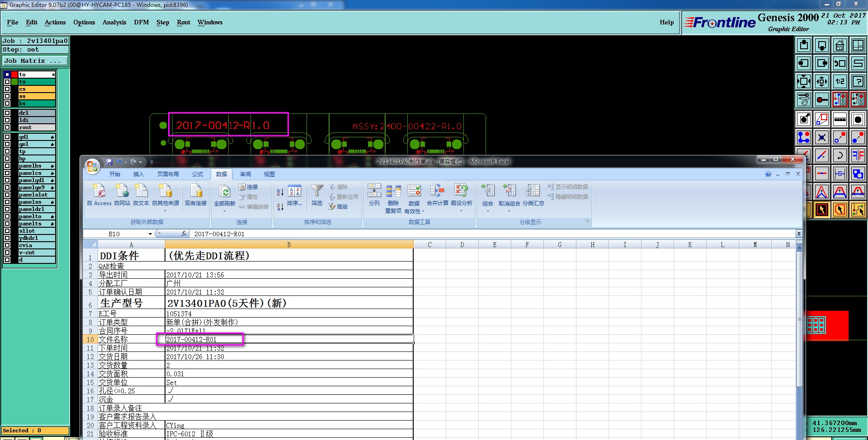Click the Subtotal (分类汇总) button
Viewport: 868px width, 440px height.
coord(533,195)
